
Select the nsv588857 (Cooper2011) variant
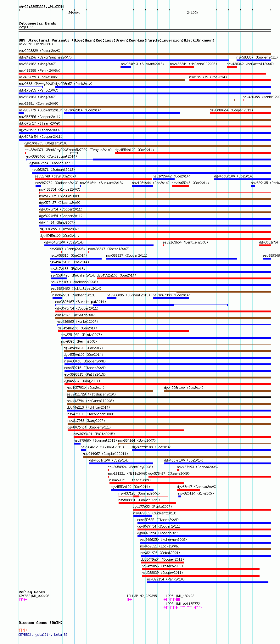click(x=254, y=60)
